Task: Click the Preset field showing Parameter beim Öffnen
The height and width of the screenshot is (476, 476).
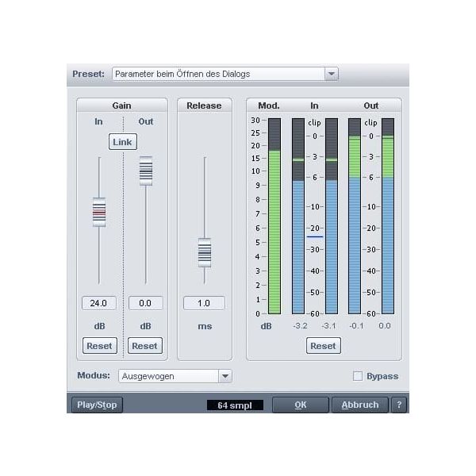Action: click(x=217, y=74)
